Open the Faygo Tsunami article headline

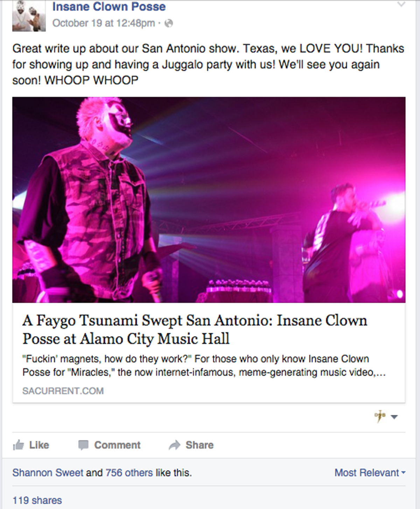click(195, 329)
